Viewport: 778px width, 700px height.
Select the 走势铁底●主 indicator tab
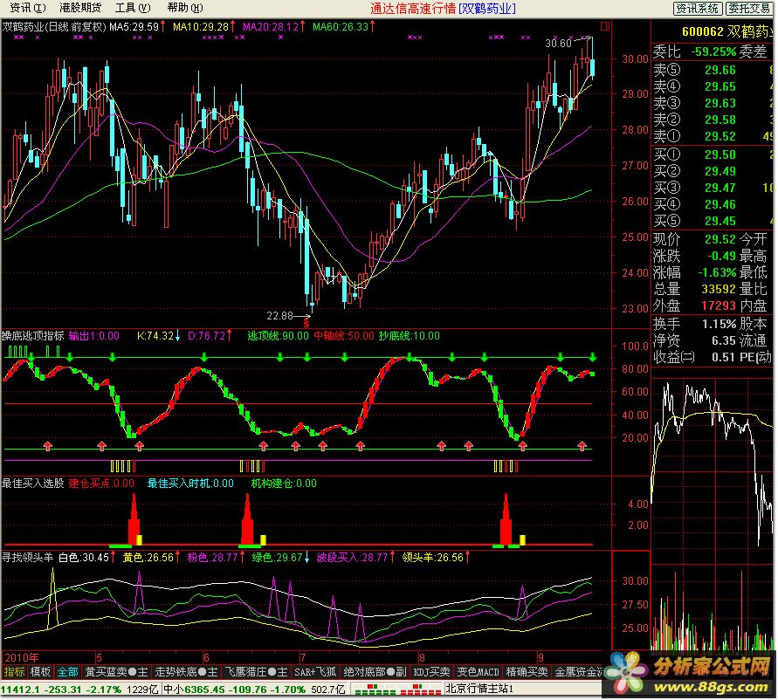point(186,672)
